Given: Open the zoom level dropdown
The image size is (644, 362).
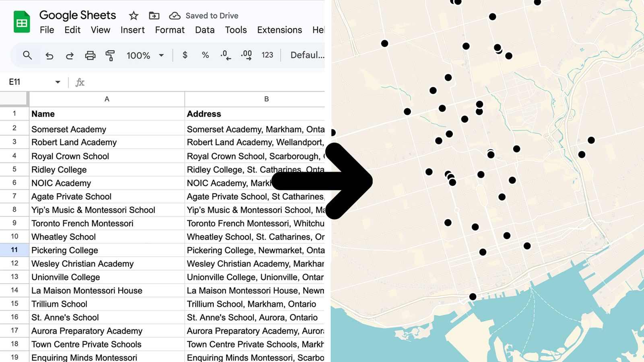Looking at the screenshot, I should [x=145, y=56].
